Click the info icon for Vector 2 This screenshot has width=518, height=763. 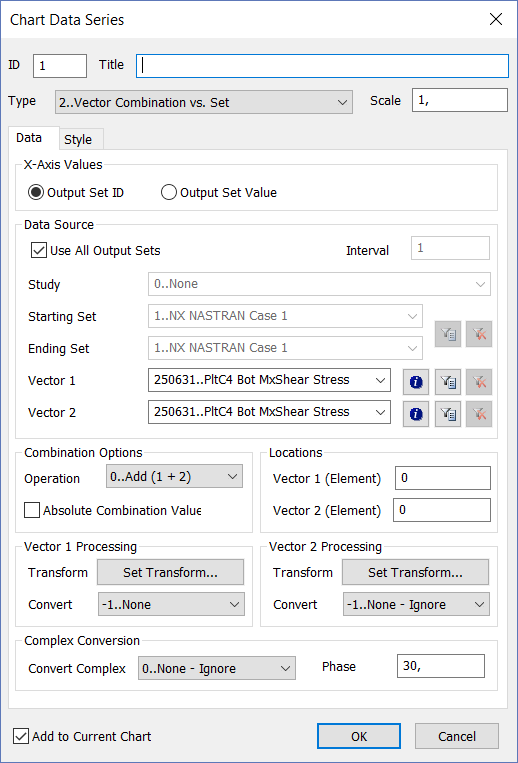[x=416, y=414]
